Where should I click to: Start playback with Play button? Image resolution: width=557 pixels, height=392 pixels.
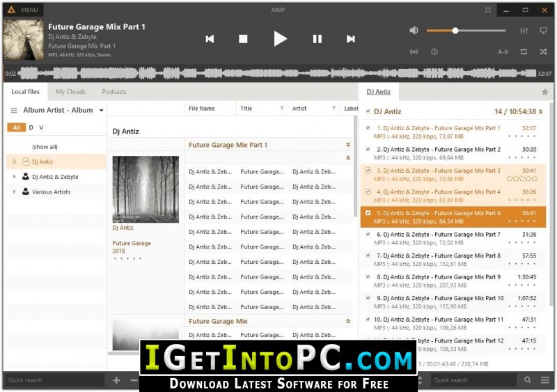coord(280,39)
